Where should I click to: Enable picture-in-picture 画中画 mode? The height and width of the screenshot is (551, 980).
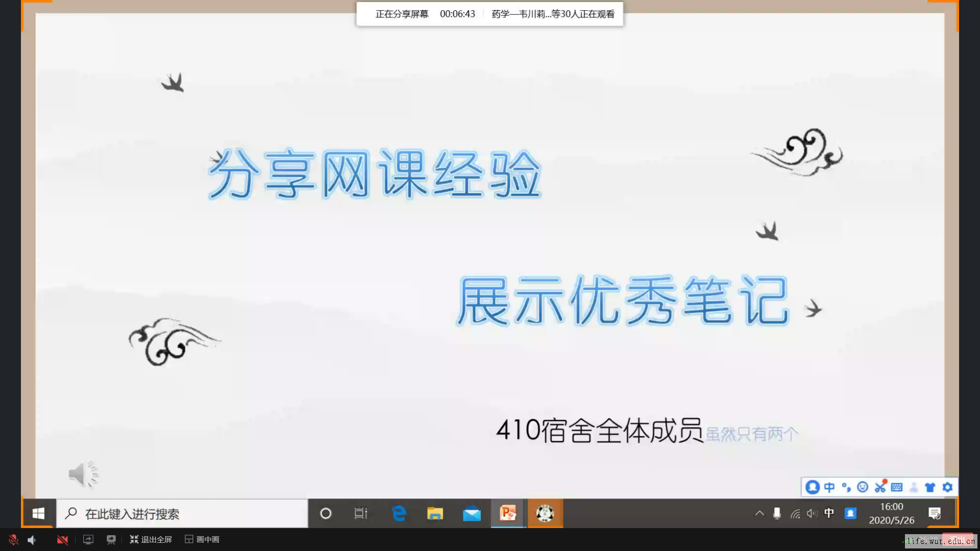(202, 540)
